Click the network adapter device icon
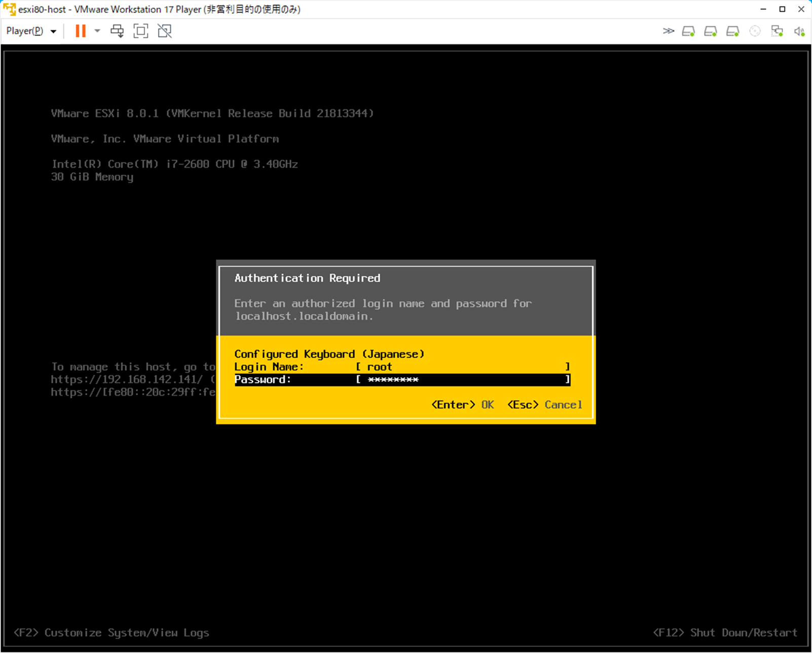Screen dimensions: 812x653 tap(777, 31)
